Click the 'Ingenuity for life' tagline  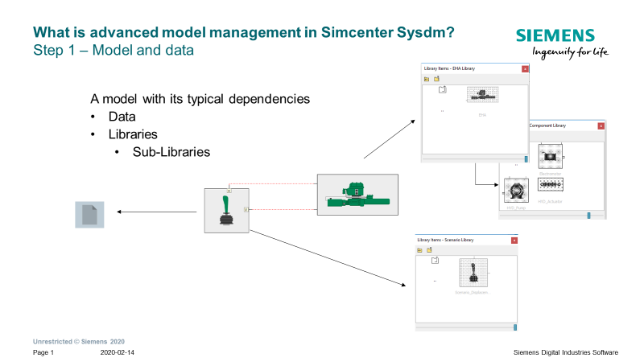point(571,52)
